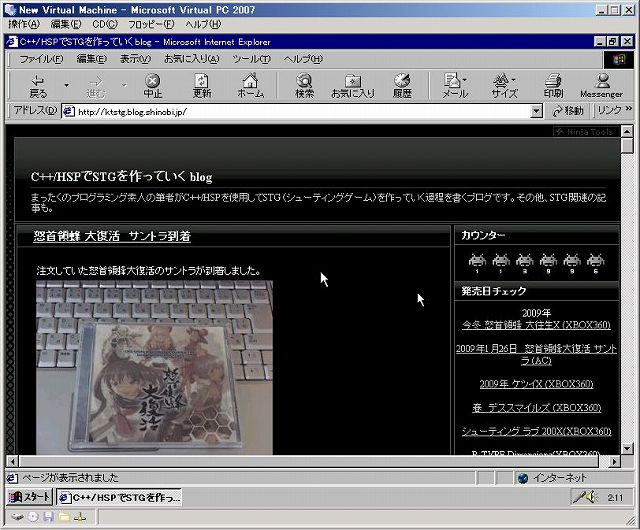The height and width of the screenshot is (530, 640).
Task: Click the 移動 (Go) button
Action: pyautogui.click(x=567, y=111)
